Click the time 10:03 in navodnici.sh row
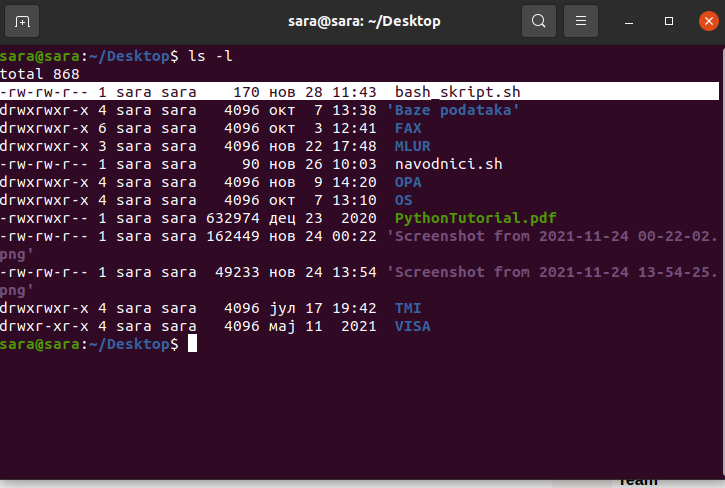This screenshot has height=488, width=725. click(354, 164)
